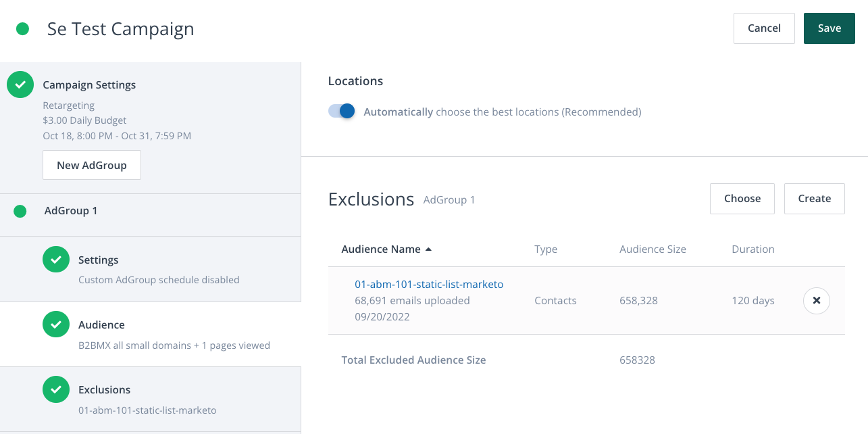Click the 09/20/2022 upload date

tap(382, 317)
